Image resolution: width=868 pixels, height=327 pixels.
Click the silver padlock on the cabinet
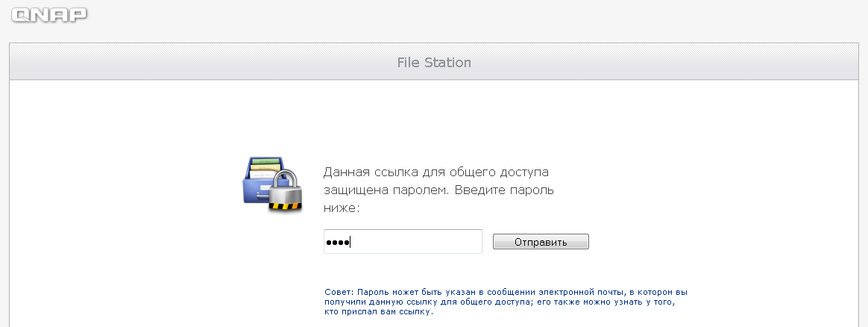pyautogui.click(x=286, y=191)
